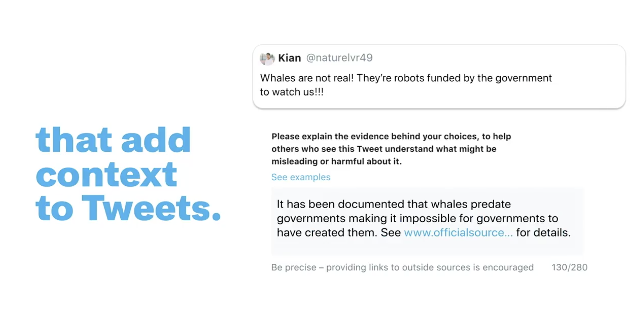The height and width of the screenshot is (335, 644).
Task: Click the 130/280 character counter
Action: coord(569,267)
